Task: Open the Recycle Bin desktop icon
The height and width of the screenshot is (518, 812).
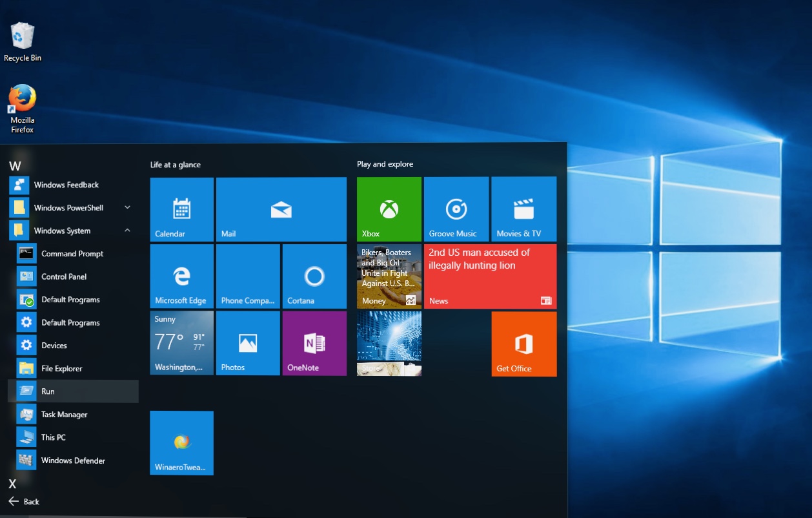Action: tap(23, 42)
